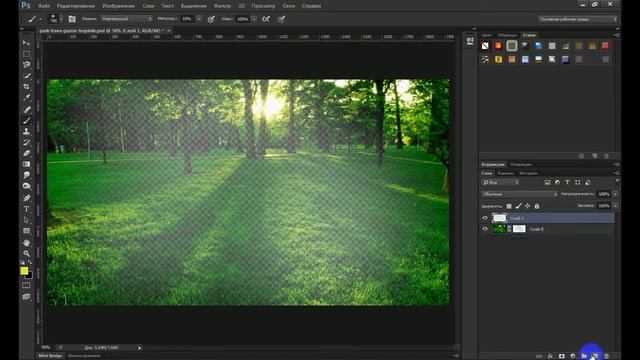The image size is (640, 360).
Task: Select the Lasso tool
Action: pos(27,64)
